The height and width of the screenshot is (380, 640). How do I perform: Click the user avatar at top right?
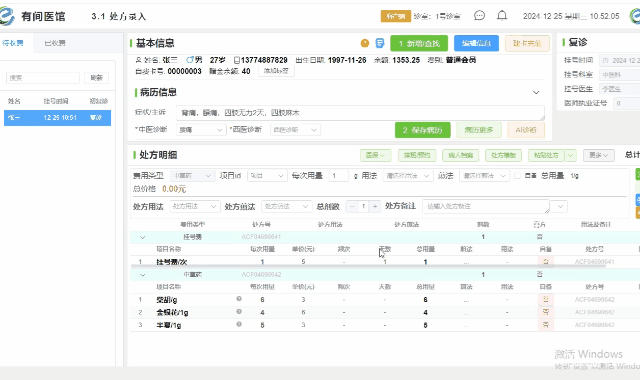pyautogui.click(x=635, y=16)
